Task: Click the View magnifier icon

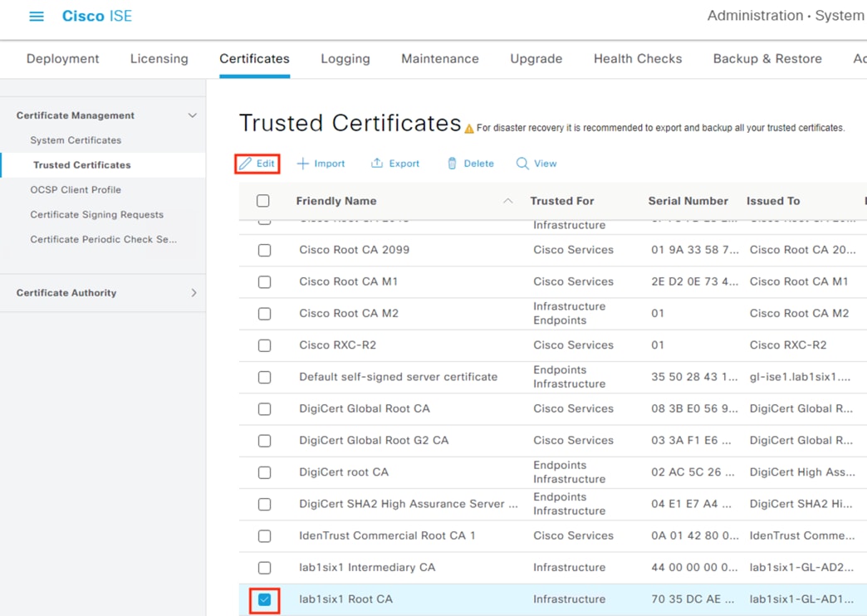Action: pos(522,164)
